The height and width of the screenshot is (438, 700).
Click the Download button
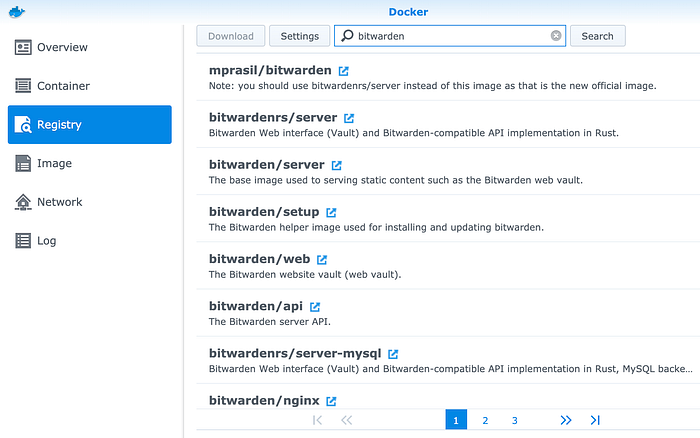click(231, 36)
